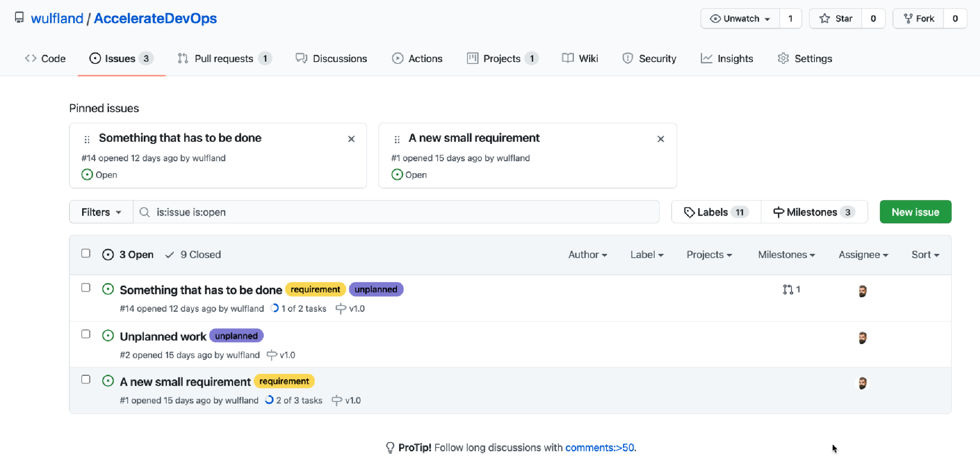
Task: Fork the repository via Fork button
Action: pyautogui.click(x=918, y=19)
